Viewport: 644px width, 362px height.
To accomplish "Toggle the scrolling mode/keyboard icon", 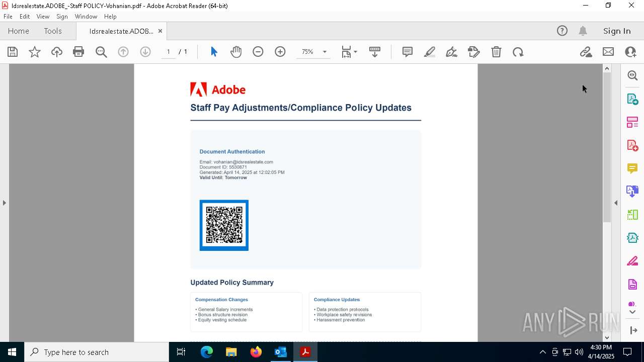I will click(x=375, y=52).
